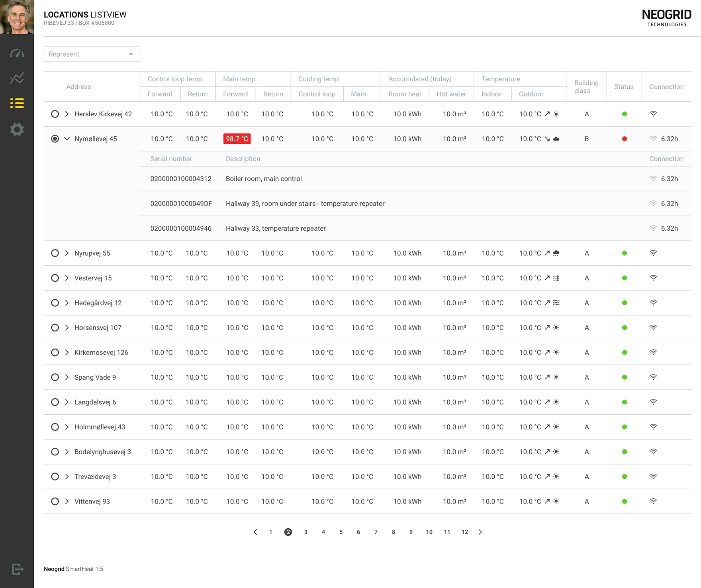The height and width of the screenshot is (588, 701).
Task: Open the trend chart view in sidebar
Action: pyautogui.click(x=17, y=78)
